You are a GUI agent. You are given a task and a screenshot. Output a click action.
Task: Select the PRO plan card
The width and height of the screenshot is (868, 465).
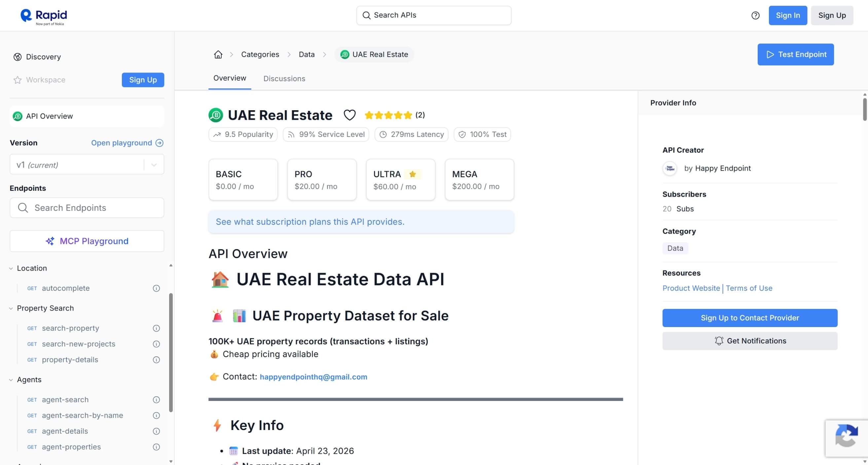pyautogui.click(x=322, y=180)
